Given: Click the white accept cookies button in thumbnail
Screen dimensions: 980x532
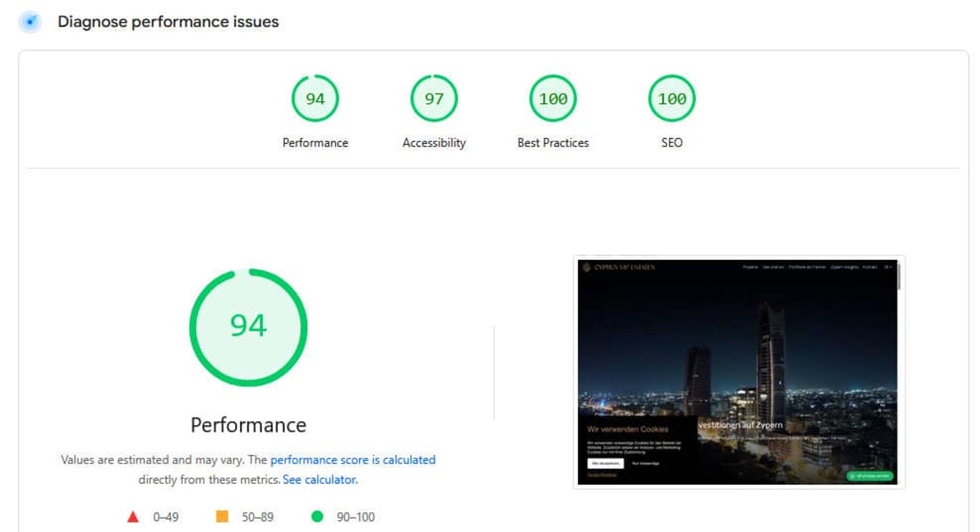Looking at the screenshot, I should 605,463.
